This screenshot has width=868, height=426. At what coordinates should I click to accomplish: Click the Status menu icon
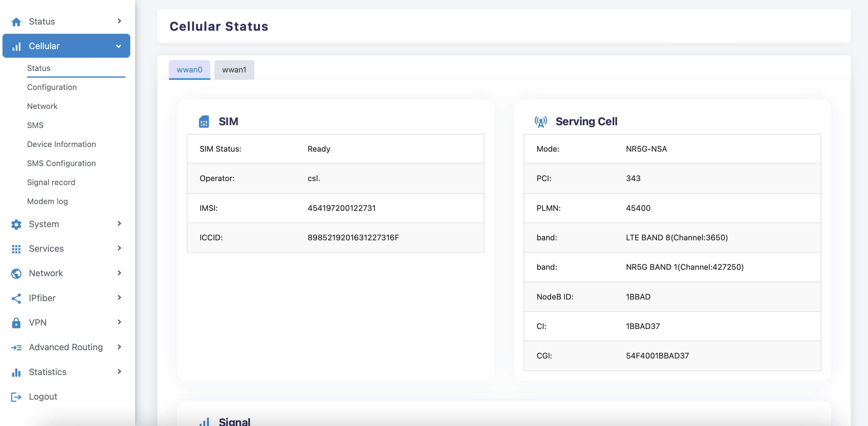coord(16,21)
